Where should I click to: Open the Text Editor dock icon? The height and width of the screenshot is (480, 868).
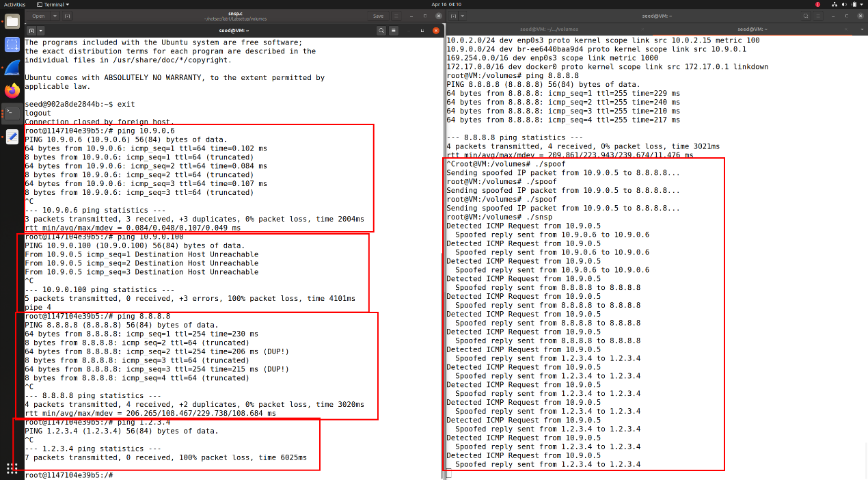[x=12, y=137]
